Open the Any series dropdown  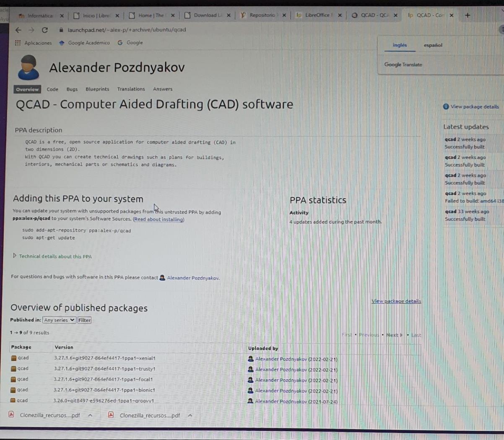tap(59, 320)
